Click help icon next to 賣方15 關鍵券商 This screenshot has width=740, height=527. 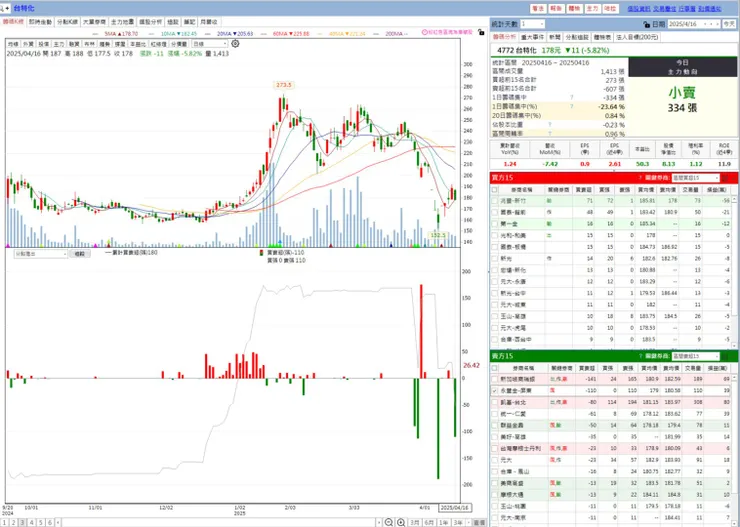(x=640, y=356)
